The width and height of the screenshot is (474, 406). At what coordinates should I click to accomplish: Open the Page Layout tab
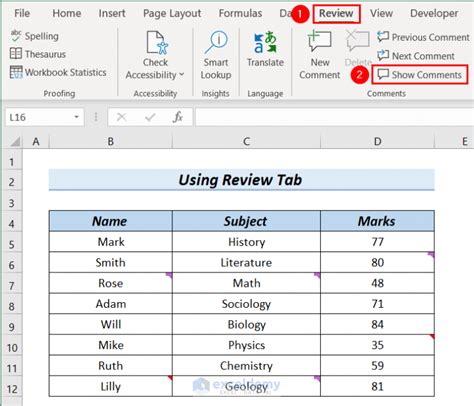tap(172, 13)
